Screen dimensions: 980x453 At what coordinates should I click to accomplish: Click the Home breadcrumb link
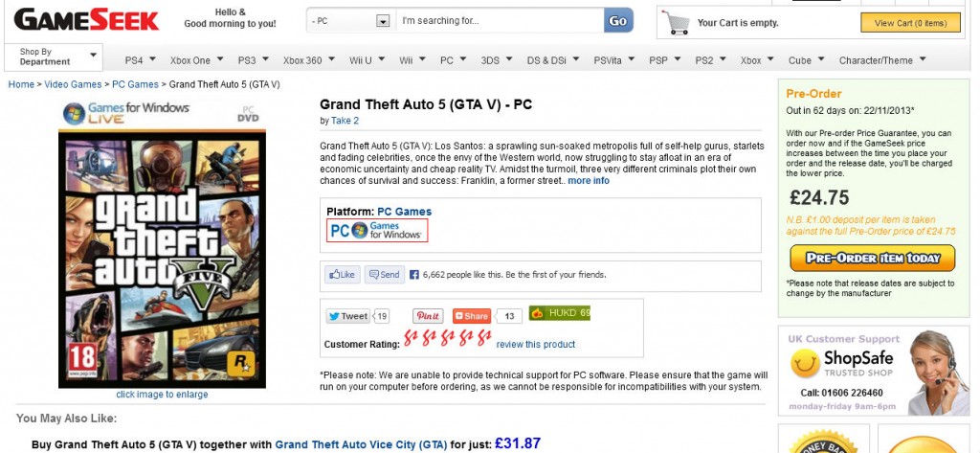pyautogui.click(x=21, y=84)
